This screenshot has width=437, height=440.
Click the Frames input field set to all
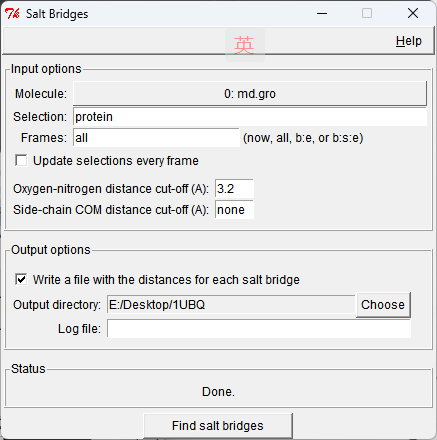tap(156, 138)
